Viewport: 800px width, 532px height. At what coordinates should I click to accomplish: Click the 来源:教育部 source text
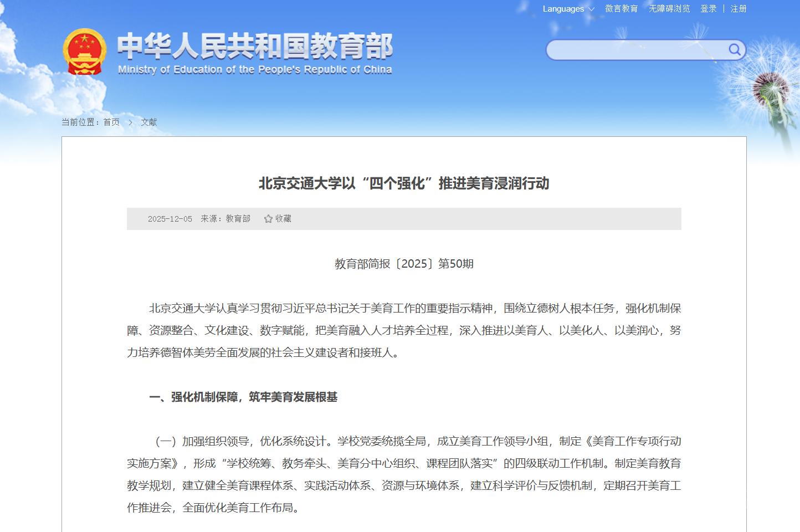pos(225,219)
